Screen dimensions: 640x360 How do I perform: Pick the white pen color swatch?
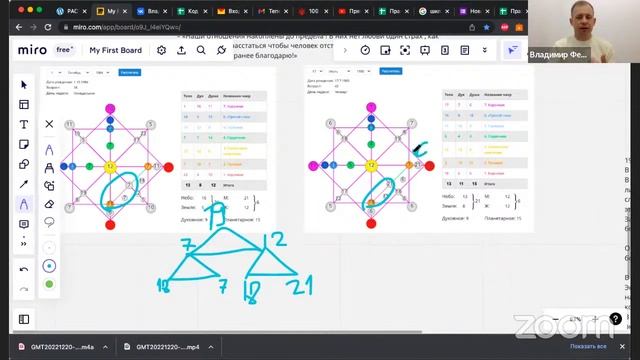(x=49, y=248)
